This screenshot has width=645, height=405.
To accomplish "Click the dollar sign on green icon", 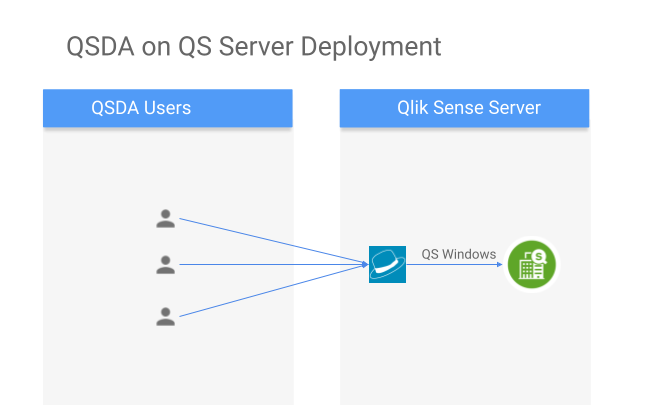I will [538, 257].
